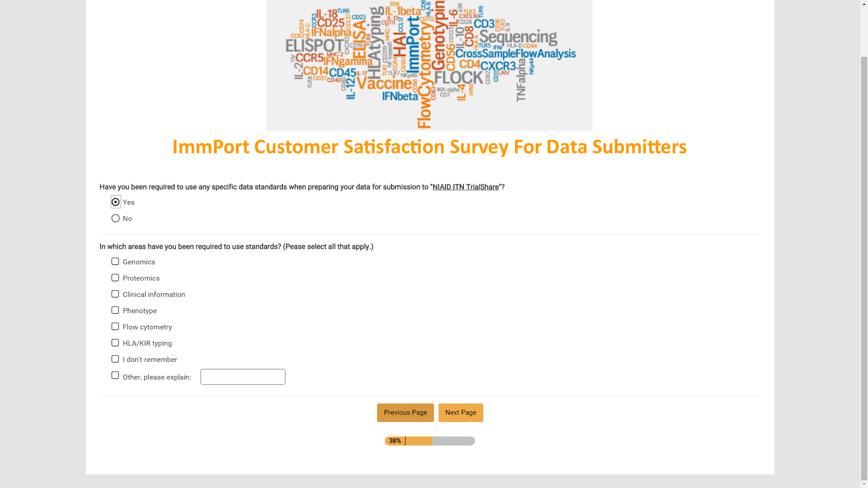Image resolution: width=868 pixels, height=488 pixels.
Task: Select the Flow cytometry checkbox
Action: tap(115, 327)
